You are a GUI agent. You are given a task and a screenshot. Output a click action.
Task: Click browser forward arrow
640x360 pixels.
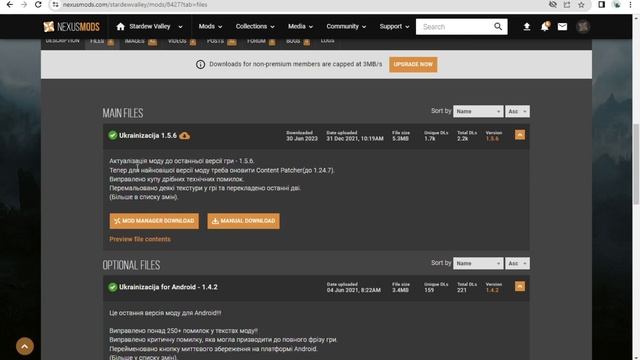(24, 4)
